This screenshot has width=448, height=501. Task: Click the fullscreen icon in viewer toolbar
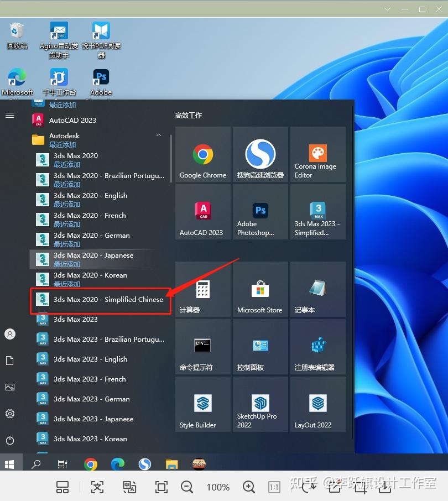(x=162, y=487)
